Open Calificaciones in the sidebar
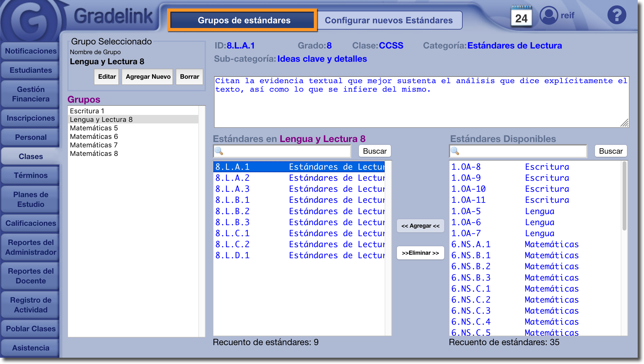 coord(31,223)
